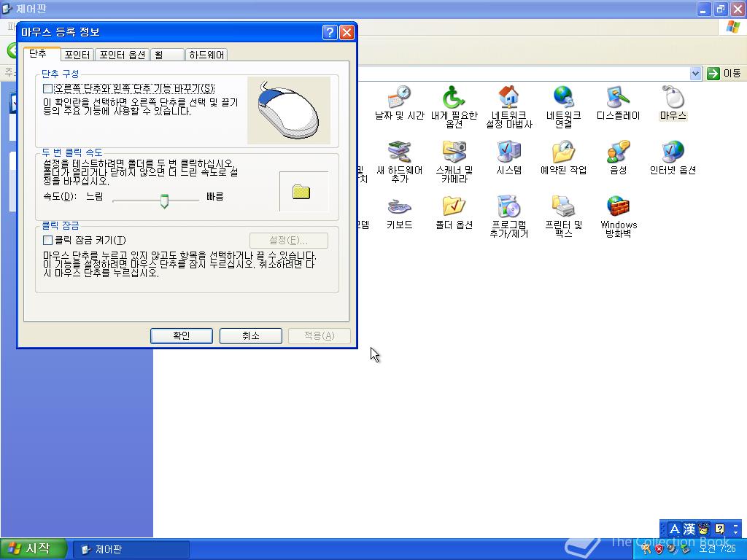747x560 pixels.
Task: Enable swap right and left button checkbox
Action: [47, 88]
